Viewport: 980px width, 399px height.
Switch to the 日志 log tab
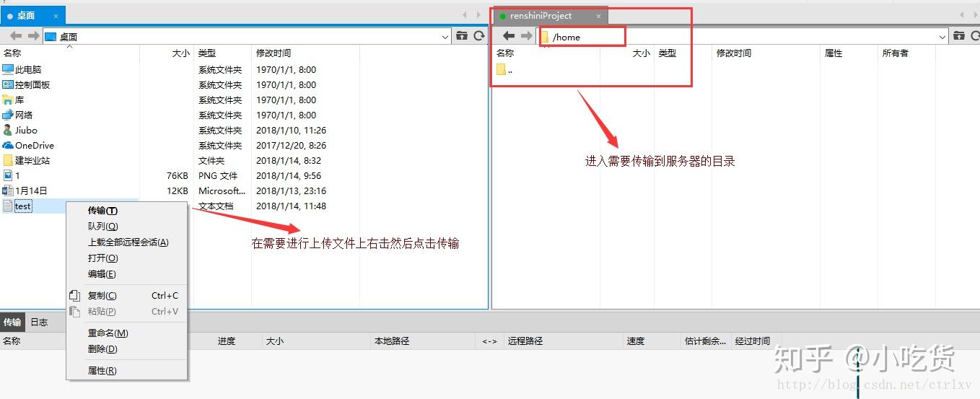pos(39,322)
